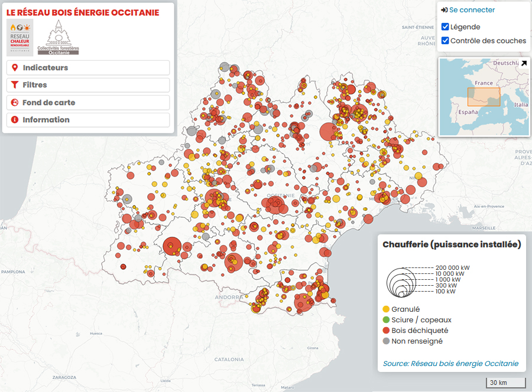Viewport: 532px width, 392px height.
Task: Click the Filtres funnel icon
Action: coord(15,85)
